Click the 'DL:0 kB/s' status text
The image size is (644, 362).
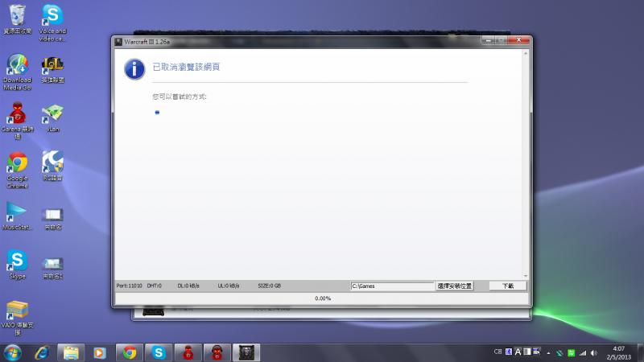(x=188, y=286)
